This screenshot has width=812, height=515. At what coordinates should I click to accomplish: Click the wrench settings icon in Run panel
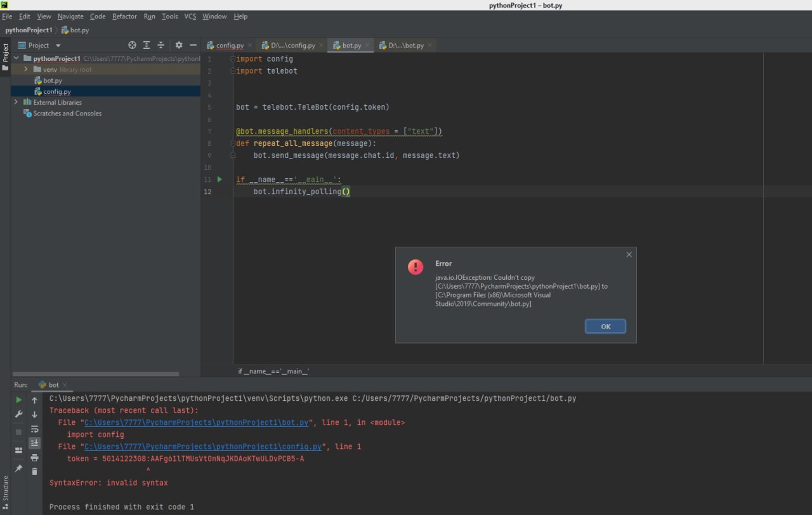coord(18,415)
